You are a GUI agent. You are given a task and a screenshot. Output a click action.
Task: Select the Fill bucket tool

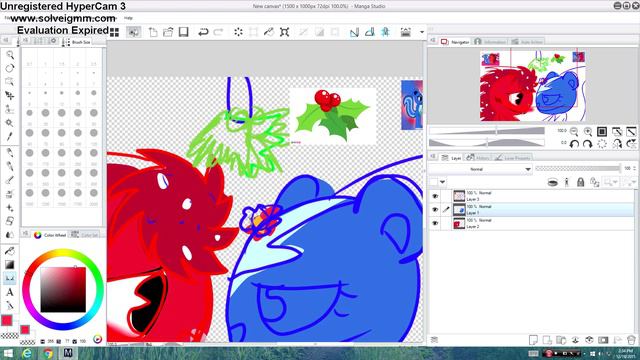(10, 251)
